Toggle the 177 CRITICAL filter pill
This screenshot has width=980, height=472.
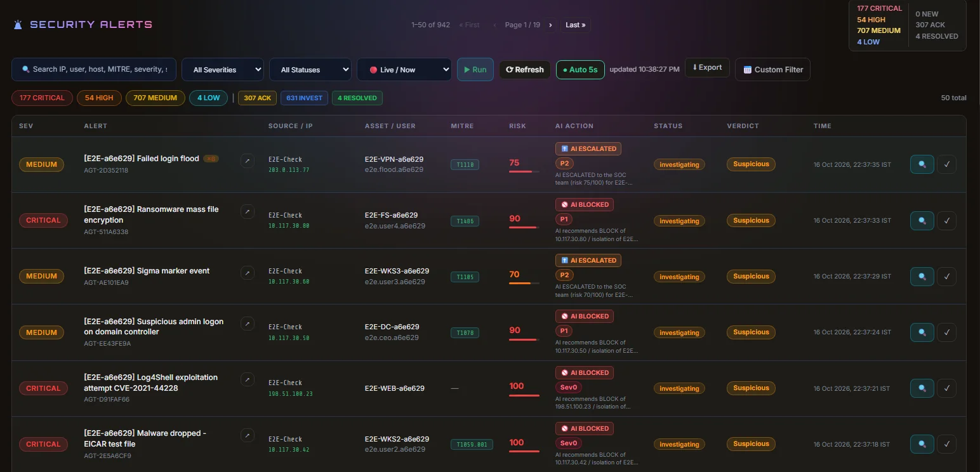click(42, 98)
